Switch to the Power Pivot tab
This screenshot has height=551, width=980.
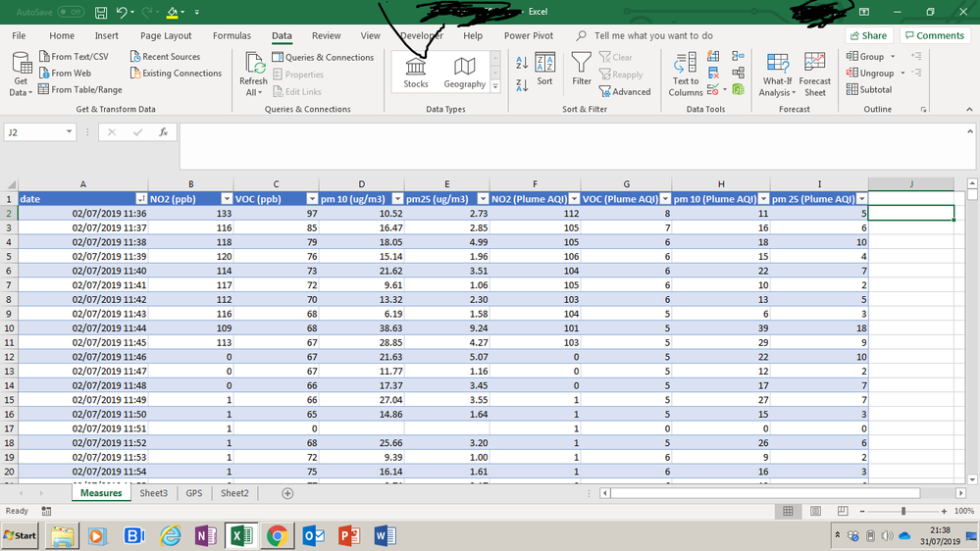click(x=529, y=35)
